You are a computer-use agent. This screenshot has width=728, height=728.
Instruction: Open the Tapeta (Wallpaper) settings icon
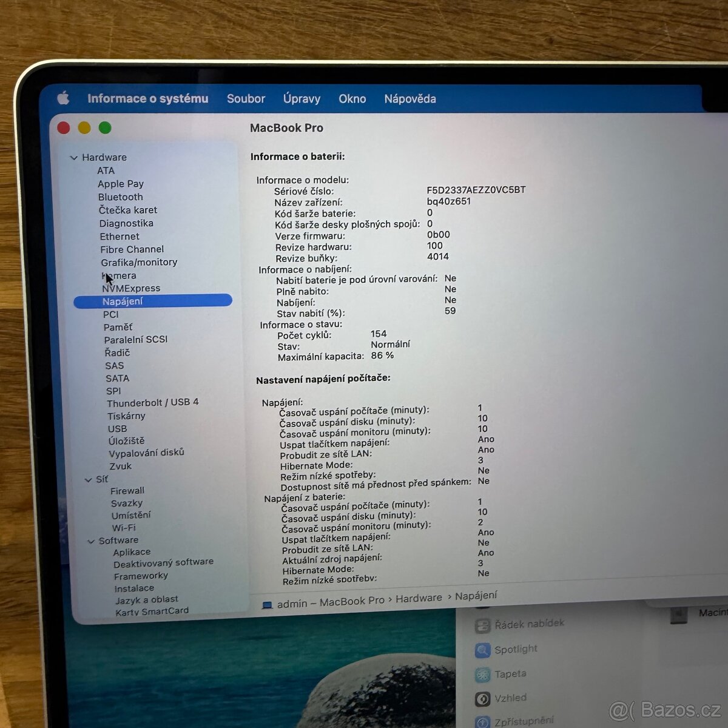click(483, 674)
